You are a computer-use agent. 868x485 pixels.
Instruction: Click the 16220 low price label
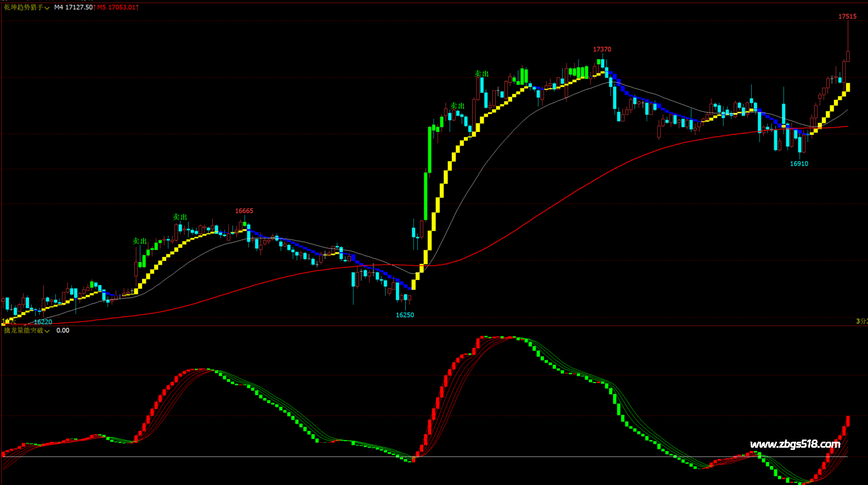(43, 322)
